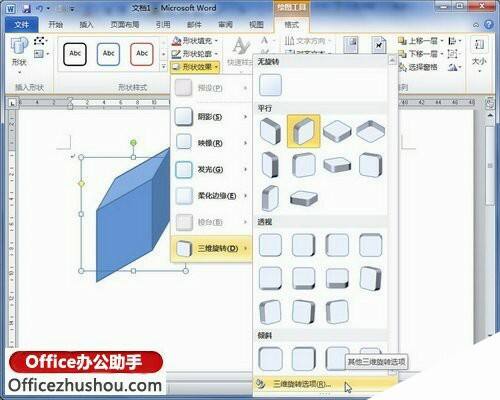Select 三维旋转(D) menu entry
The image size is (500, 400).
(x=211, y=248)
